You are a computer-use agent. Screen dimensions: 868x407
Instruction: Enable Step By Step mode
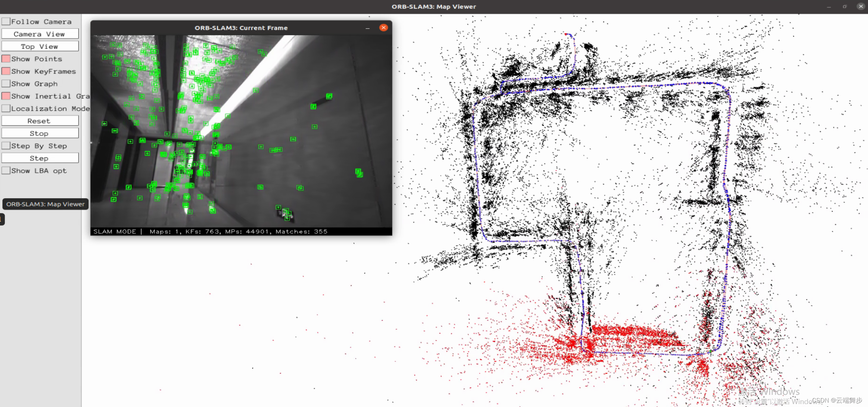(6, 146)
